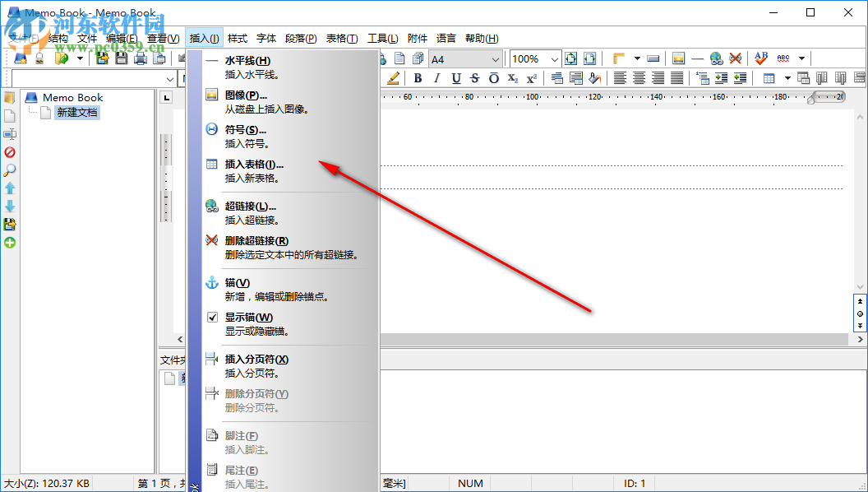Click remove hyperlink toolbar icon
Viewport: 868px width, 492px height.
click(x=735, y=58)
